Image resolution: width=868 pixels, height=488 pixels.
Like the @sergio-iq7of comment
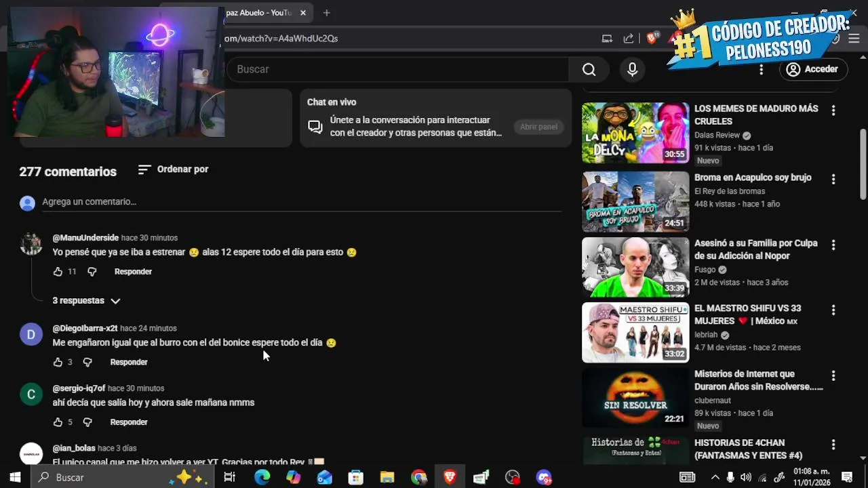pos(58,422)
